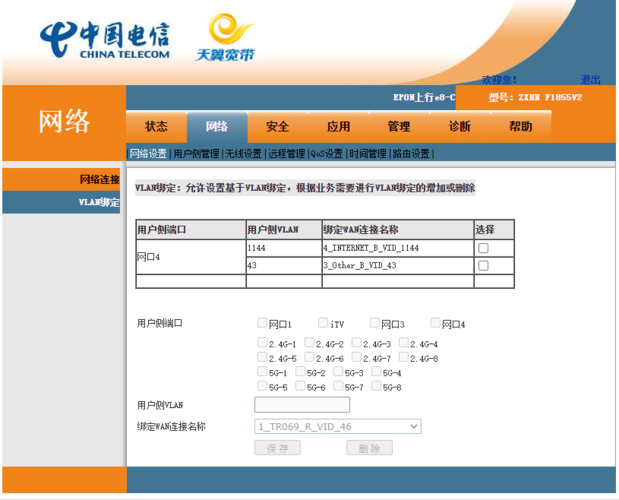Switch to the 安全 tab
The width and height of the screenshot is (619, 500).
278,127
